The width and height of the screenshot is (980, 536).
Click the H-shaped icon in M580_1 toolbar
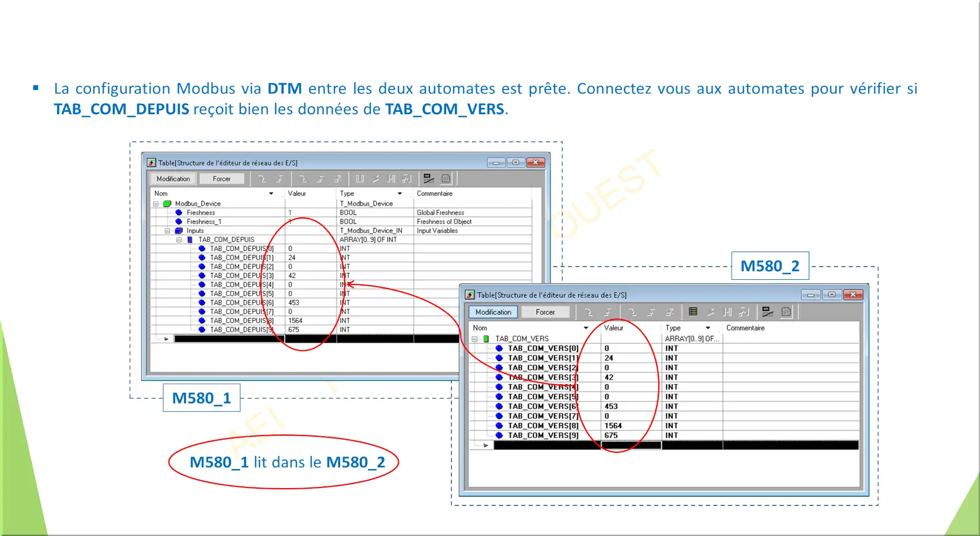pos(391,179)
